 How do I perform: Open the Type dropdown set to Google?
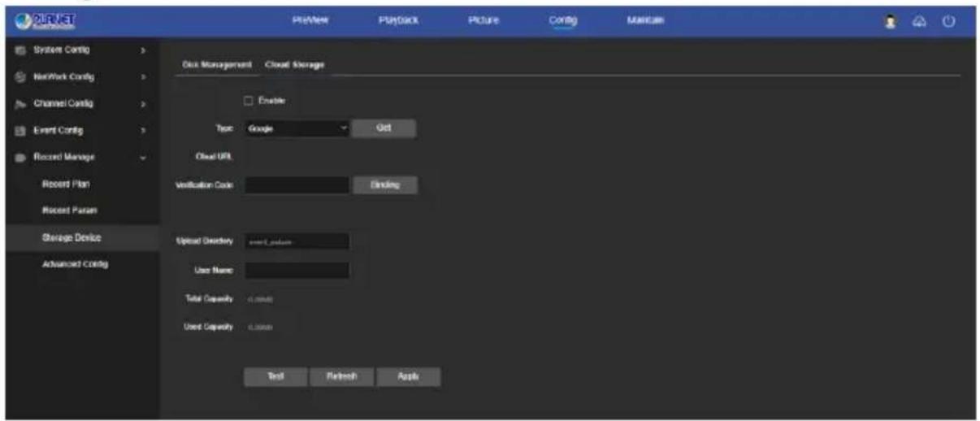point(297,128)
